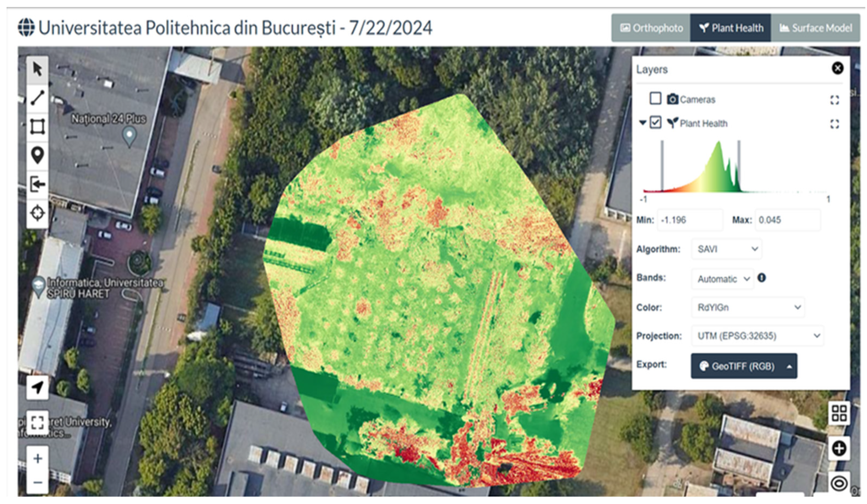This screenshot has width=867, height=504.
Task: Switch to the Orthophoto tab
Action: pyautogui.click(x=651, y=28)
